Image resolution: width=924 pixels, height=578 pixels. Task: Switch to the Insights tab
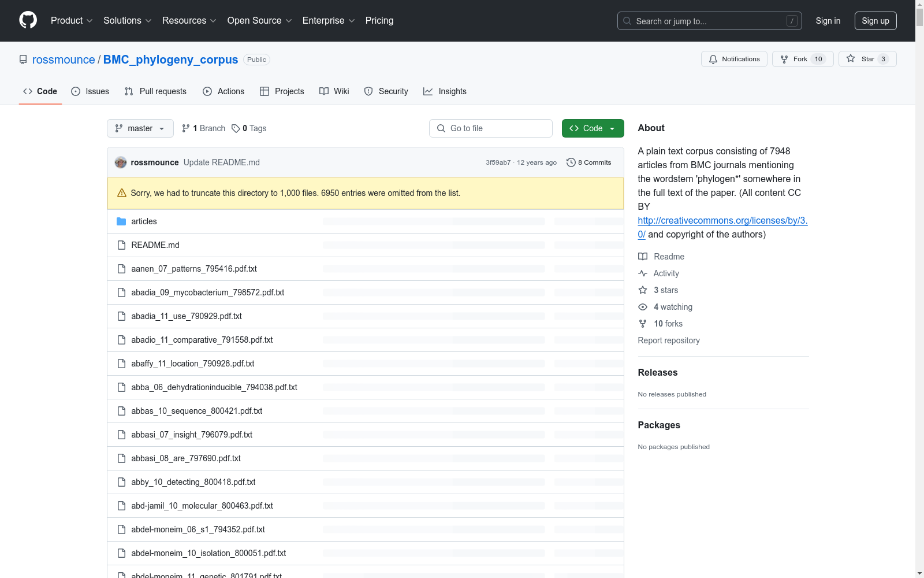(x=445, y=91)
